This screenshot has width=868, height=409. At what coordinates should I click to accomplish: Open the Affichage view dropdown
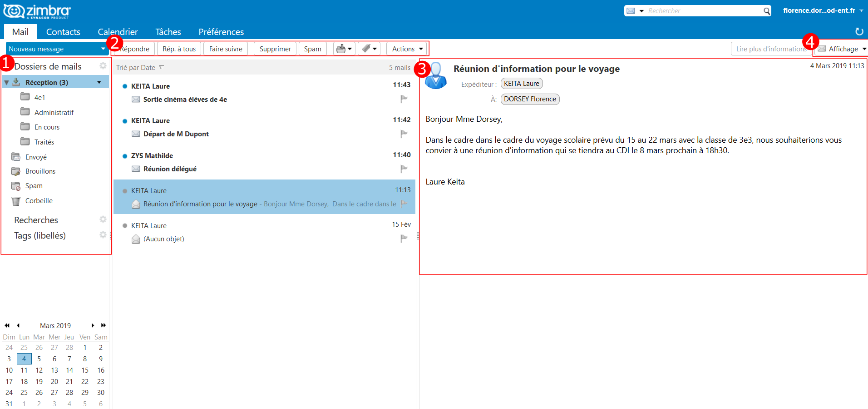tap(843, 49)
